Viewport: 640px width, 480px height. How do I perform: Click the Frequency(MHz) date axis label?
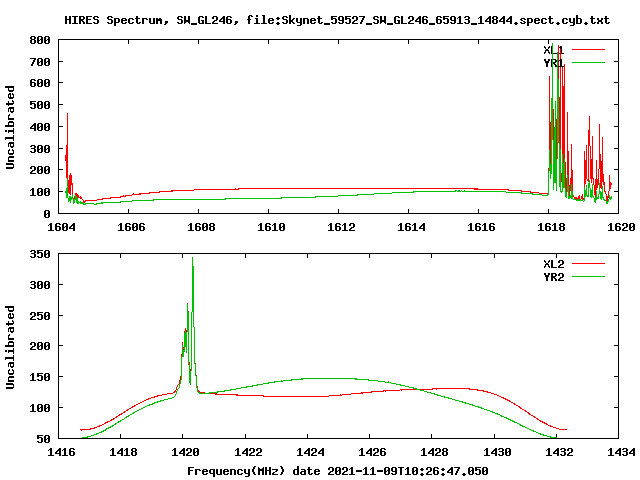[338, 471]
